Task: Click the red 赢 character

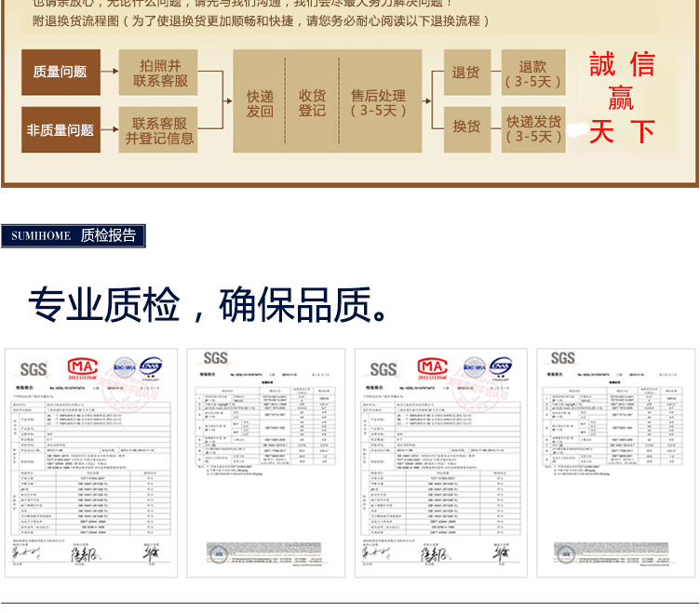Action: 621,99
